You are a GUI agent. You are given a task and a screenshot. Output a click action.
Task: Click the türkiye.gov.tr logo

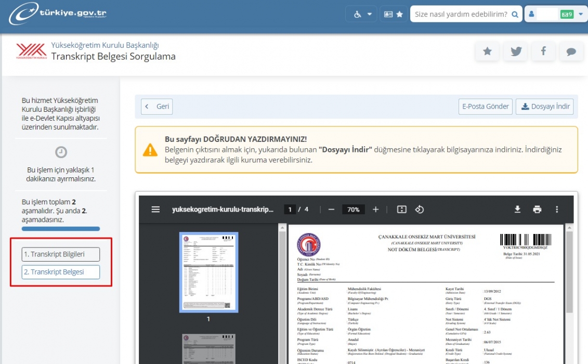point(58,13)
